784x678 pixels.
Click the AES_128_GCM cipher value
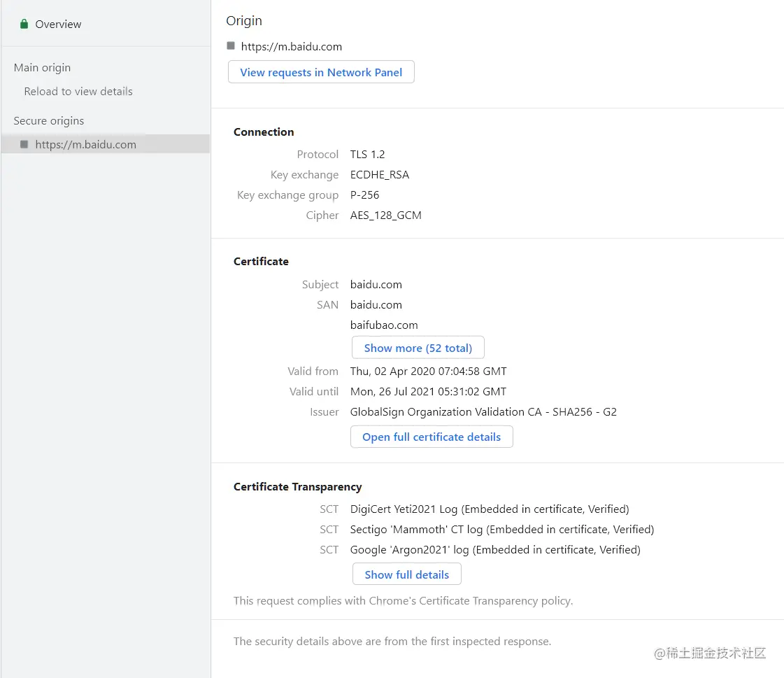(385, 216)
